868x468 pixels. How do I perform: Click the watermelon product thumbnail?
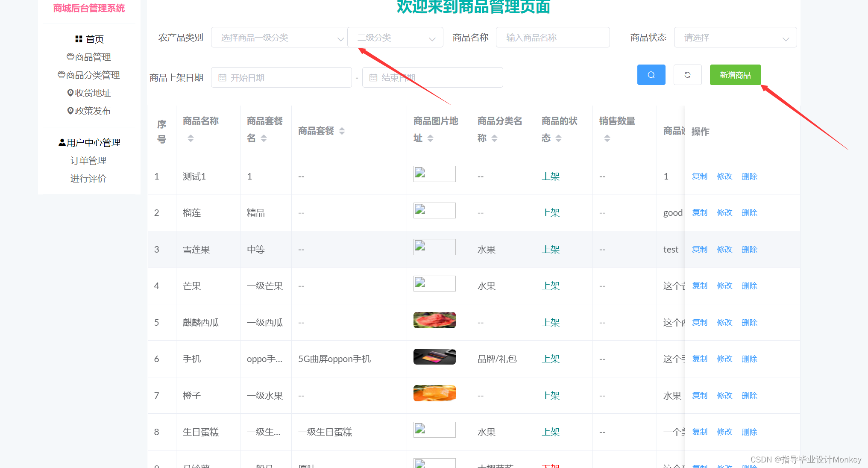tap(434, 320)
